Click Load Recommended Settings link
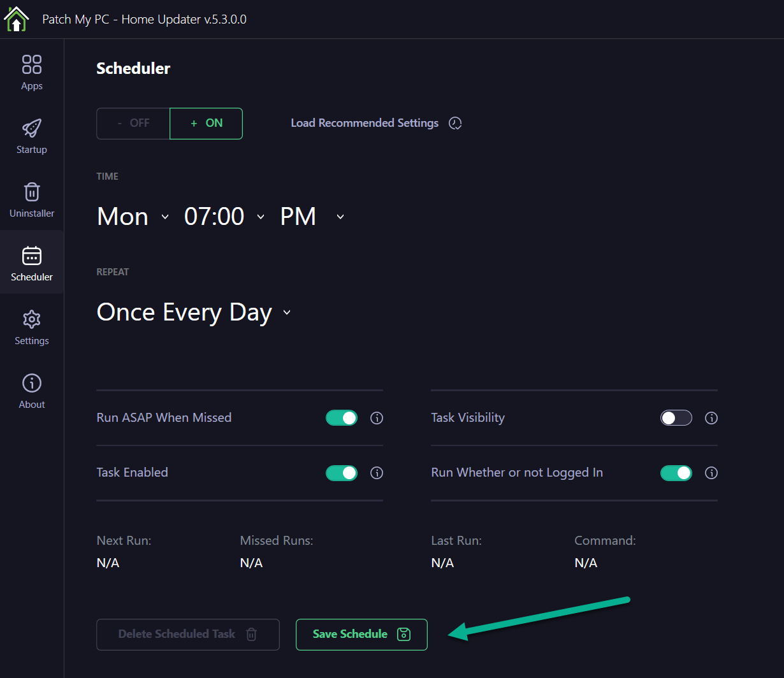Image resolution: width=784 pixels, height=678 pixels. [x=365, y=123]
